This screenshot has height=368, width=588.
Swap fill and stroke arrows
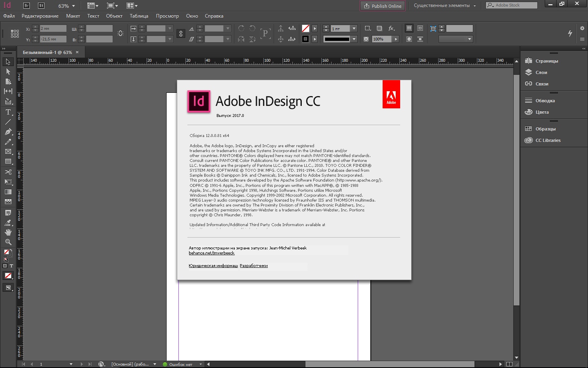[x=10, y=250]
